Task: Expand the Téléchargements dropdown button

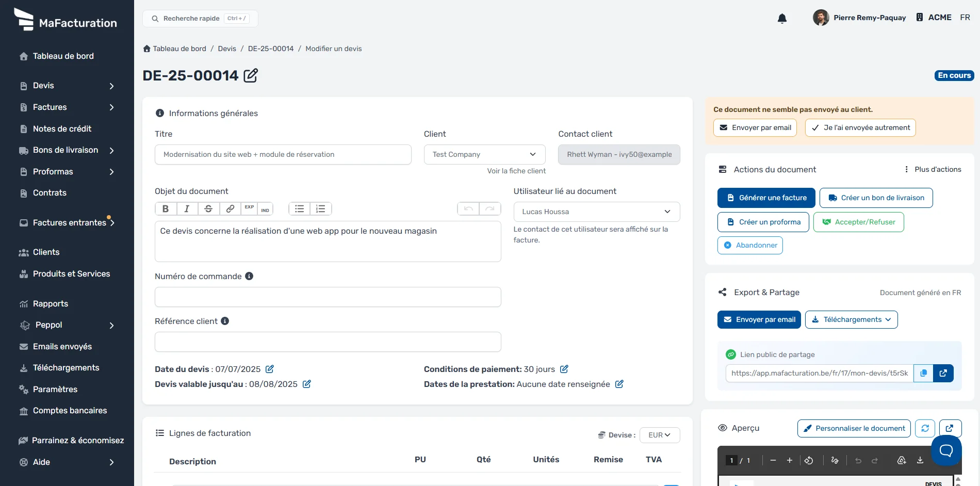Action: click(x=852, y=319)
